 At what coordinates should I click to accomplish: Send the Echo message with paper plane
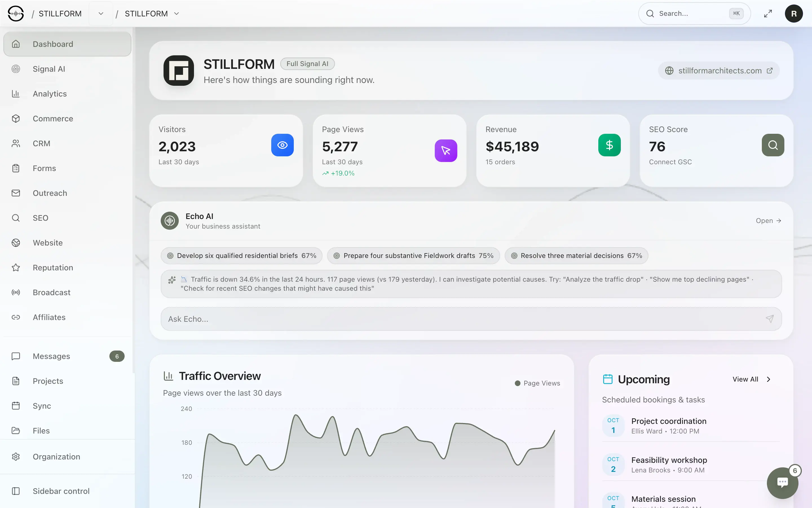pyautogui.click(x=770, y=319)
